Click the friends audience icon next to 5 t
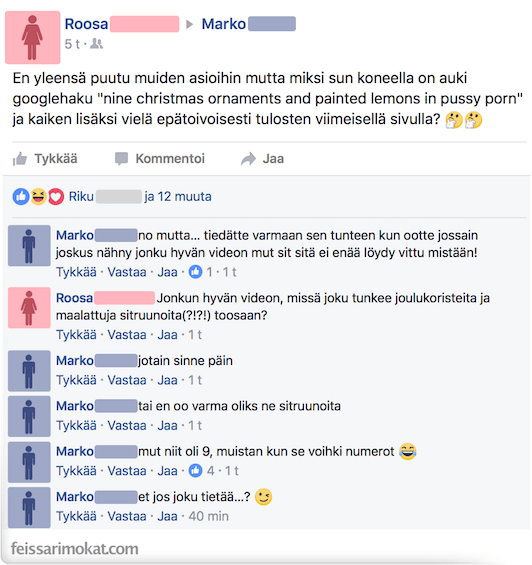Image resolution: width=532 pixels, height=565 pixels. click(97, 44)
